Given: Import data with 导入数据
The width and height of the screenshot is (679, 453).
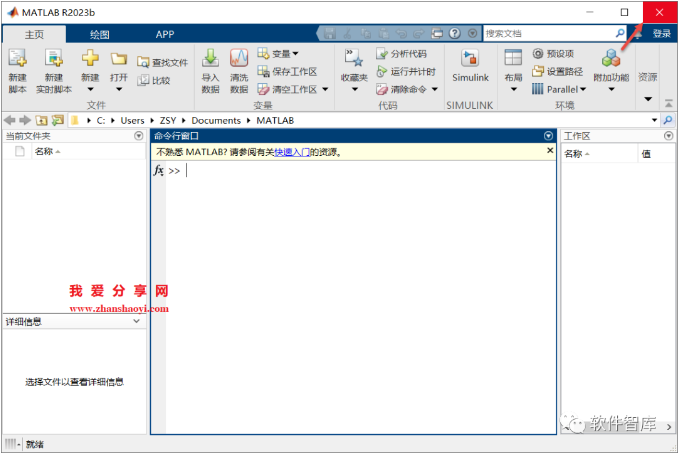Looking at the screenshot, I should click(210, 71).
